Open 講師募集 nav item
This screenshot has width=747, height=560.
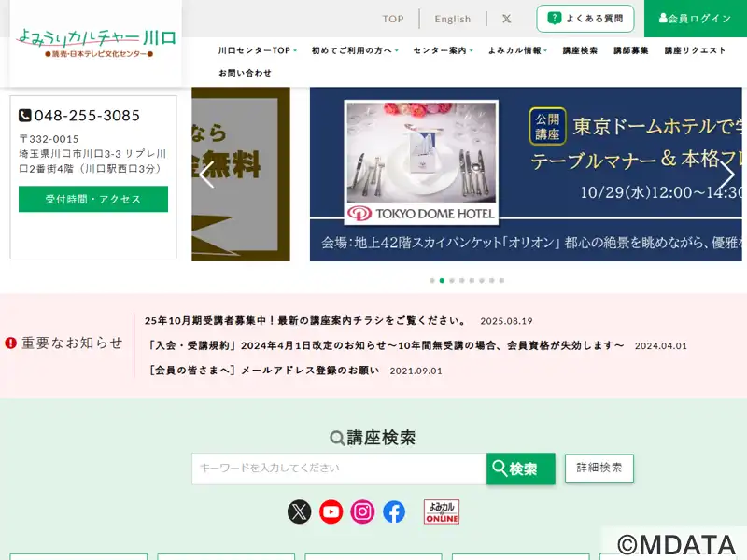(631, 50)
